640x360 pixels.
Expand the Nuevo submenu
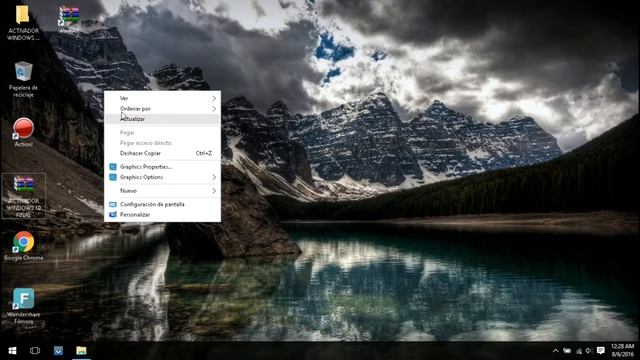coord(162,191)
